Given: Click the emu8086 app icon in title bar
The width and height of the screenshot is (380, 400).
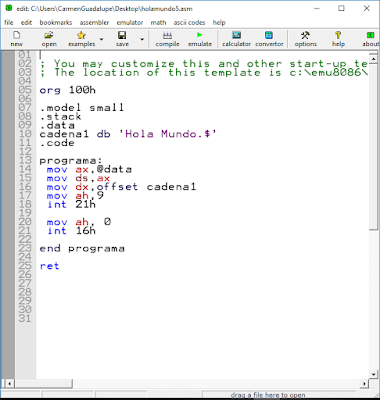Looking at the screenshot, I should [9, 8].
